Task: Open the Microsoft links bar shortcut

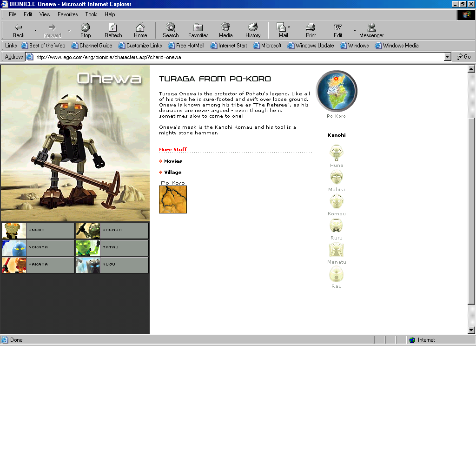Action: pos(267,46)
